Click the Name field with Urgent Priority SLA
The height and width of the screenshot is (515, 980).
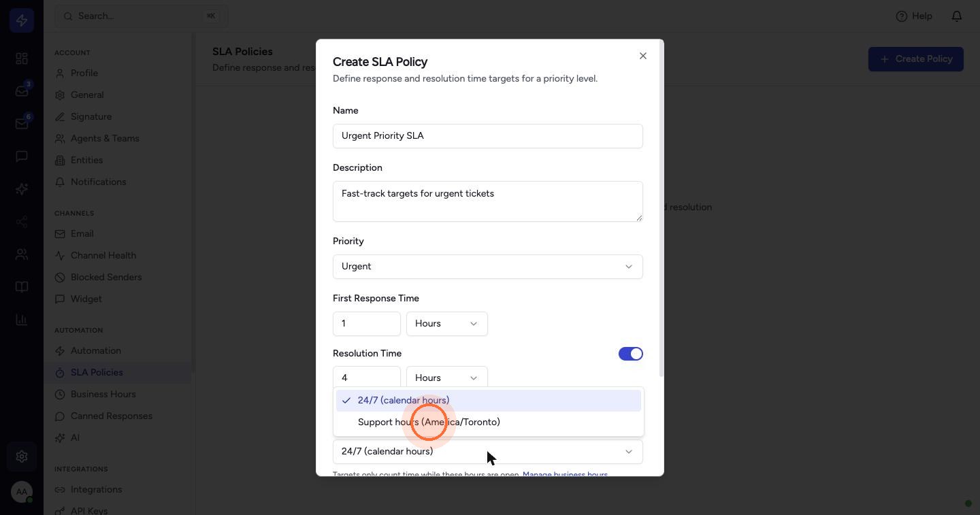(x=488, y=136)
